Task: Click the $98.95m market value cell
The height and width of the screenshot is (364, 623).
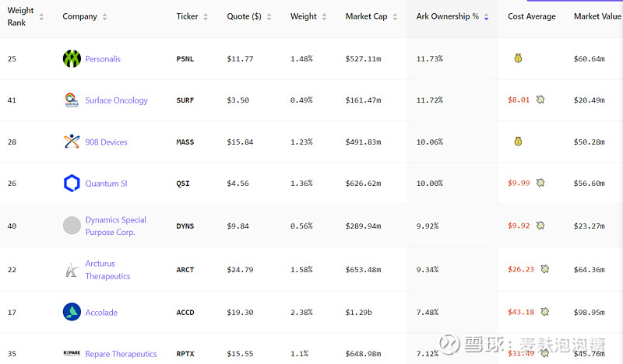Action: coord(590,313)
